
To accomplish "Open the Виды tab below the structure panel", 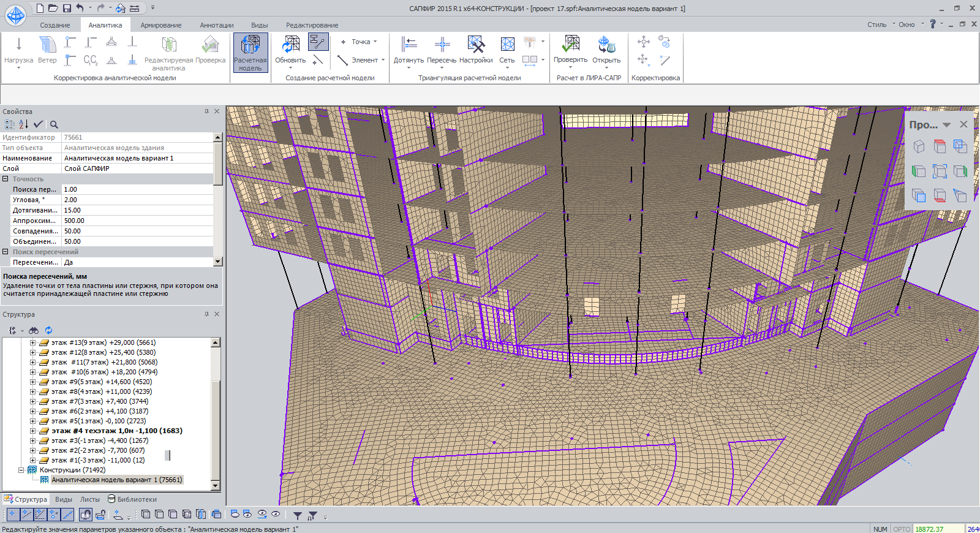I will (x=64, y=499).
